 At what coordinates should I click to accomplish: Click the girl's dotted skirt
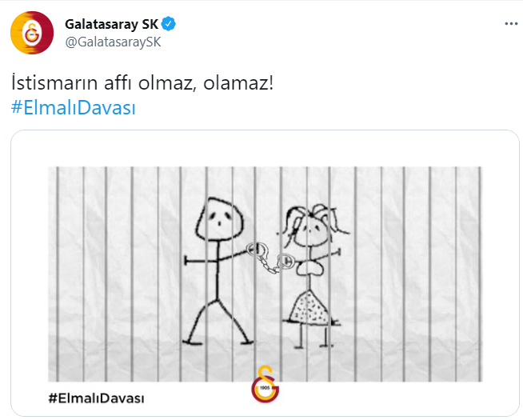click(309, 307)
